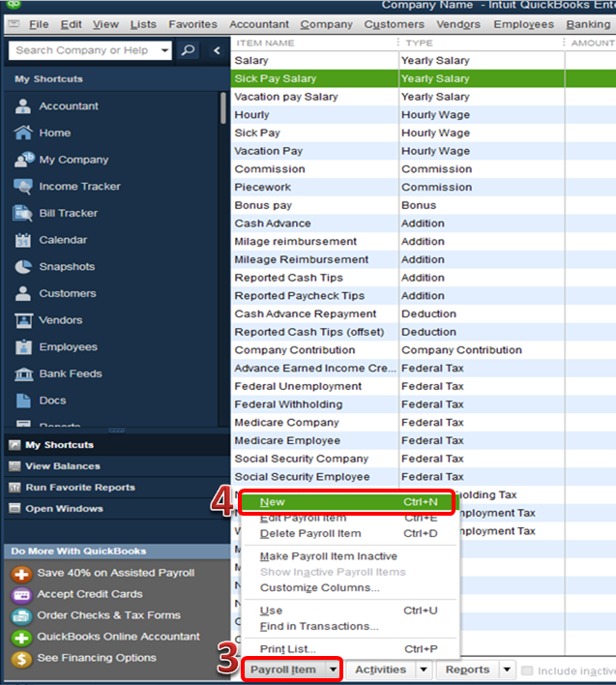Select the Bonus pay item
This screenshot has height=685, width=616.
(x=263, y=205)
